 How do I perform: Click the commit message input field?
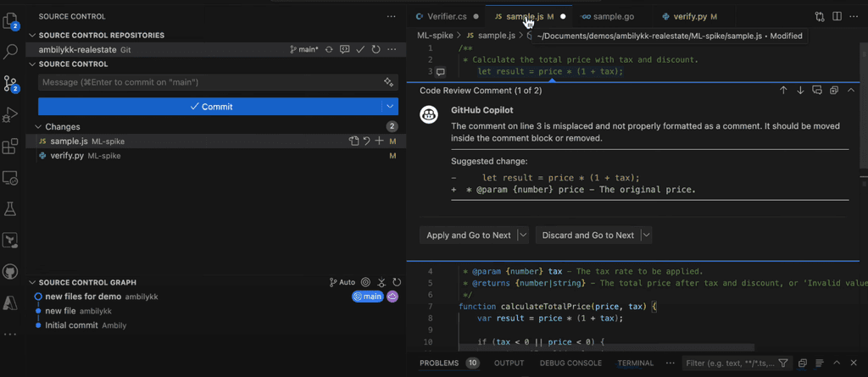tap(210, 82)
